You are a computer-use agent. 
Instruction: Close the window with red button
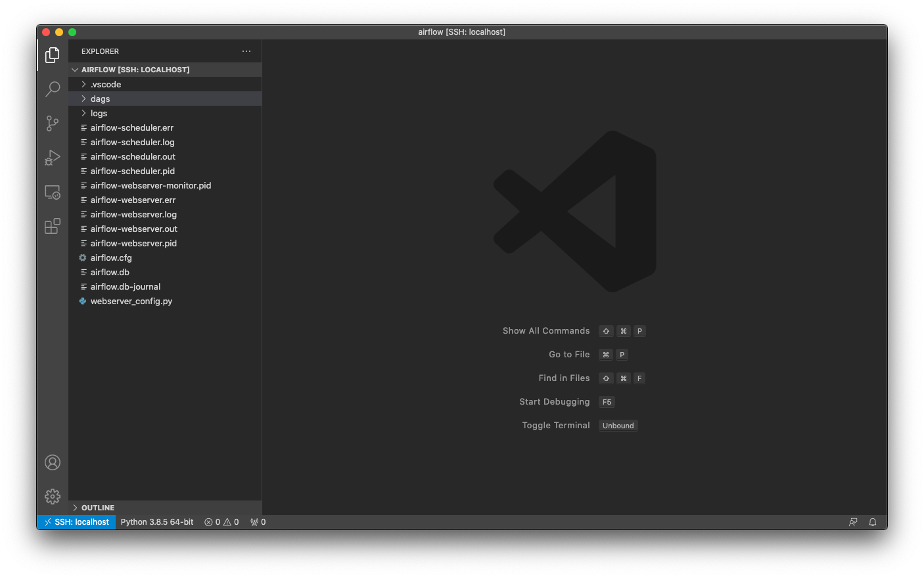(46, 32)
